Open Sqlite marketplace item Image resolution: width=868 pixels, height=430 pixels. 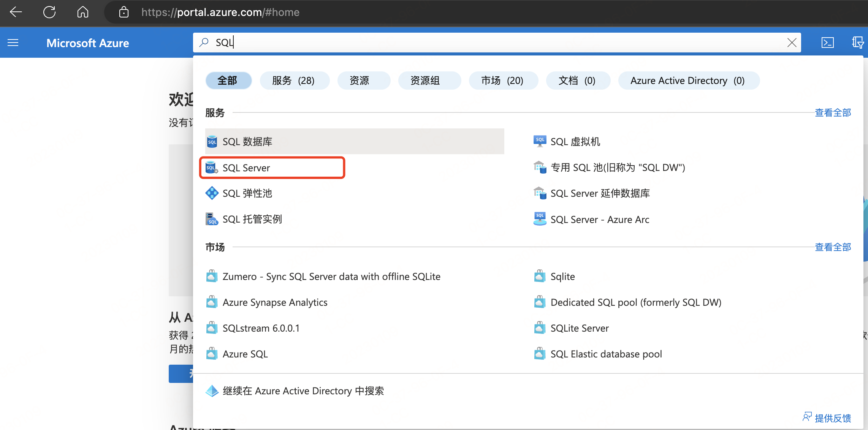[562, 276]
